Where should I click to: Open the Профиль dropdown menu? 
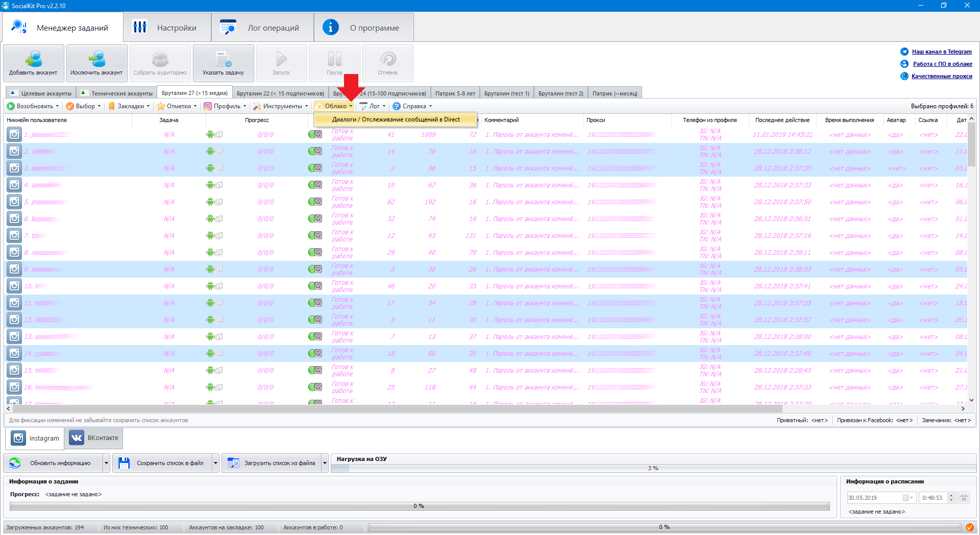tap(225, 106)
